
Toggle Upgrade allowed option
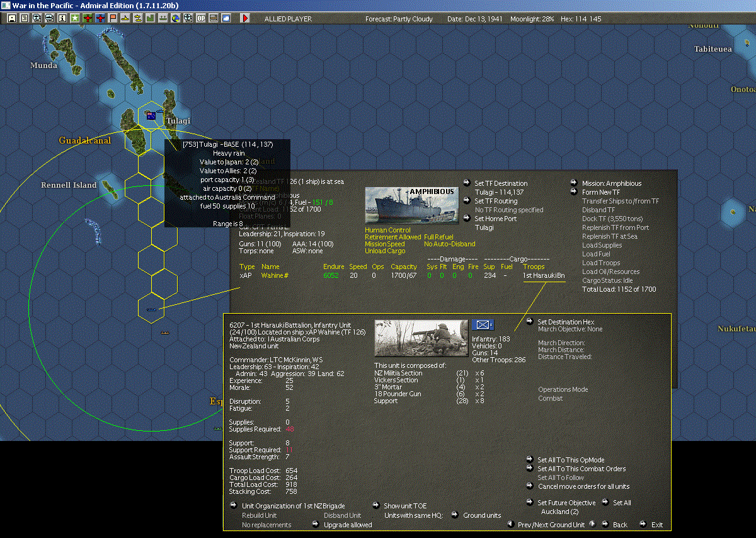coord(348,524)
